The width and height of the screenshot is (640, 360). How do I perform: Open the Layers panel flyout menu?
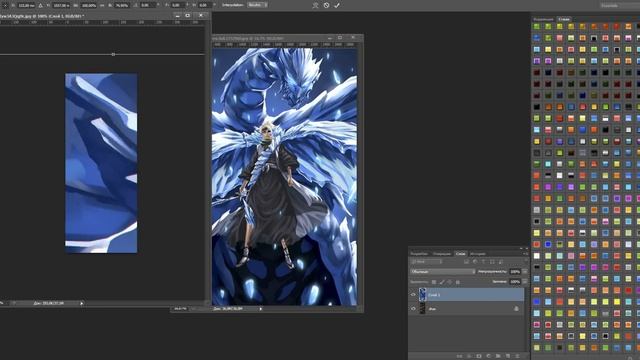click(x=525, y=253)
